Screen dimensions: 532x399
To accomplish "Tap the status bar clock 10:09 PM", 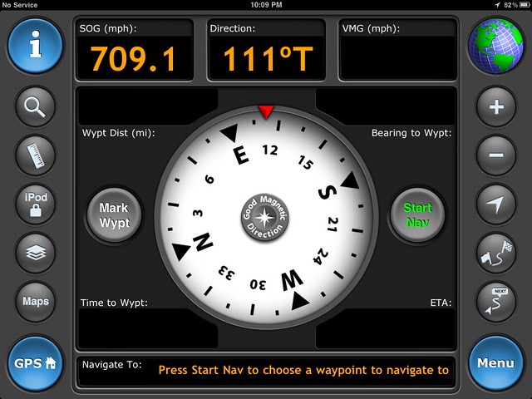I will pos(266,5).
